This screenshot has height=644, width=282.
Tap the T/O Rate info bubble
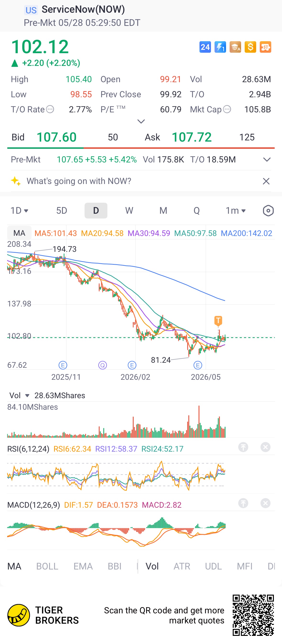click(x=50, y=109)
